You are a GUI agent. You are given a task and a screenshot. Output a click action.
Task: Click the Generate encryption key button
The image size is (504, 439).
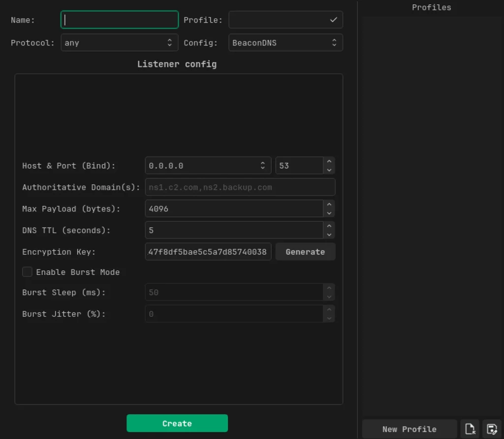click(305, 252)
